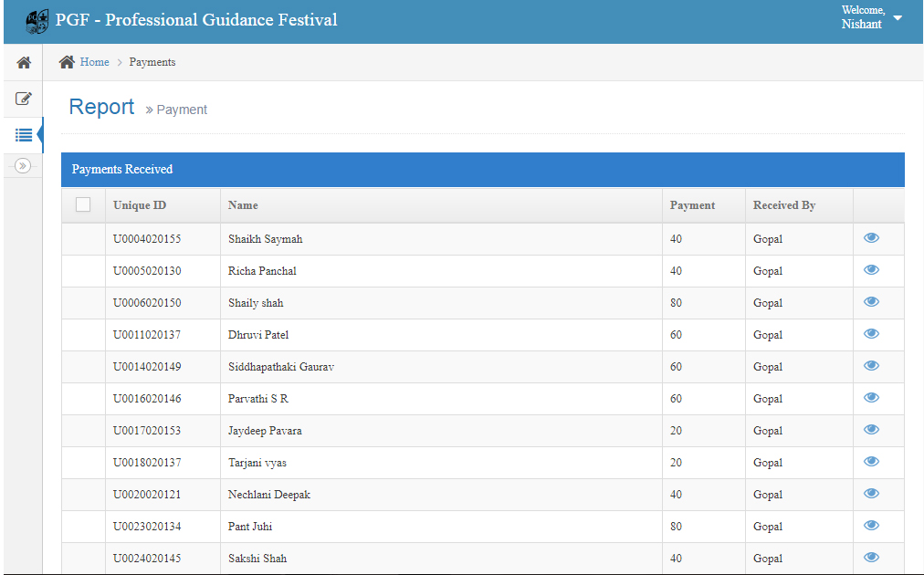View payment details for Pant Juhi
The image size is (924, 575).
click(872, 526)
